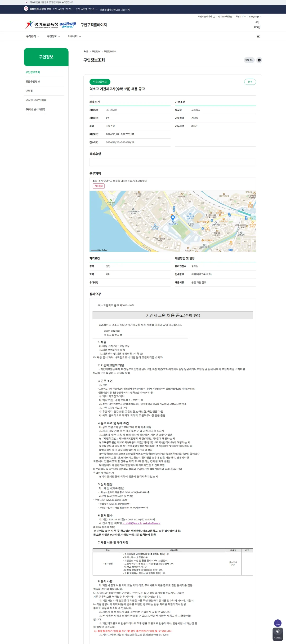
Task: Click phone number 070-4021-7078
Action: (x=62, y=9)
